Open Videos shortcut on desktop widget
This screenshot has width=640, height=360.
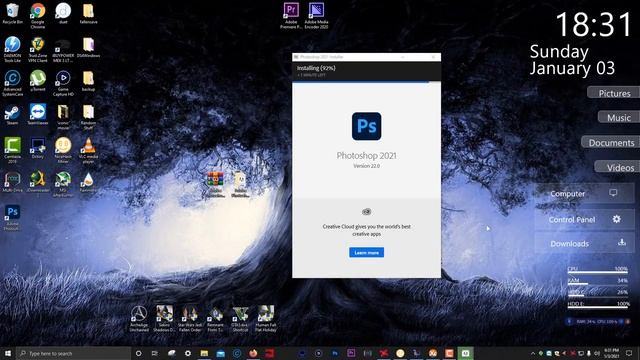point(618,167)
